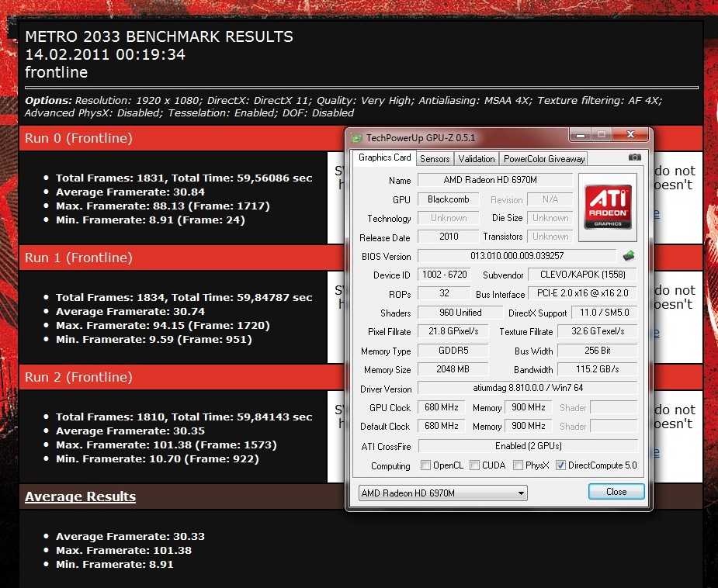The height and width of the screenshot is (588, 718).
Task: Click the Pixel Fillrate value 21.8 GPixel/s
Action: [453, 331]
